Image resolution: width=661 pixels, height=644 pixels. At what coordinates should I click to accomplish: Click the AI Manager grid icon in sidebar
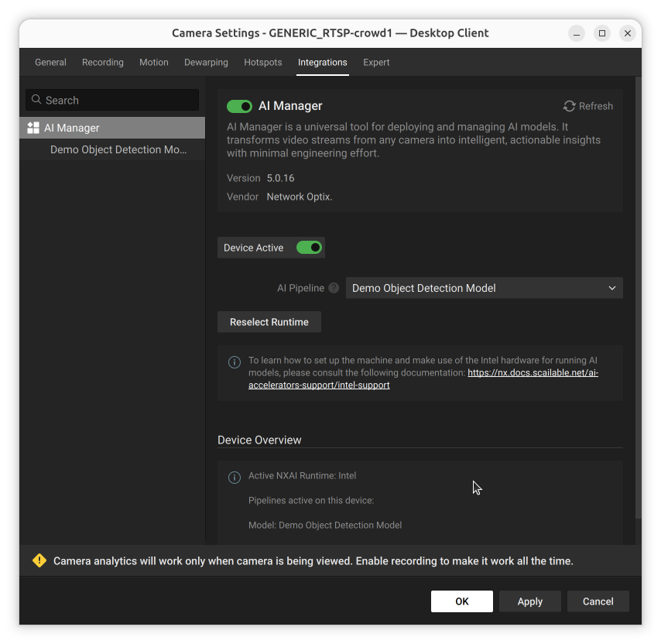pyautogui.click(x=33, y=128)
